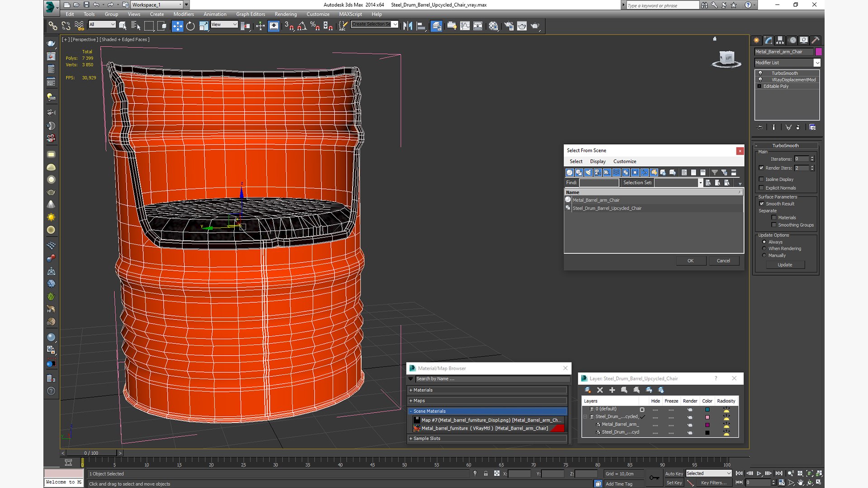This screenshot has width=868, height=488.
Task: Enable Isoline Display checkbox
Action: (x=761, y=179)
